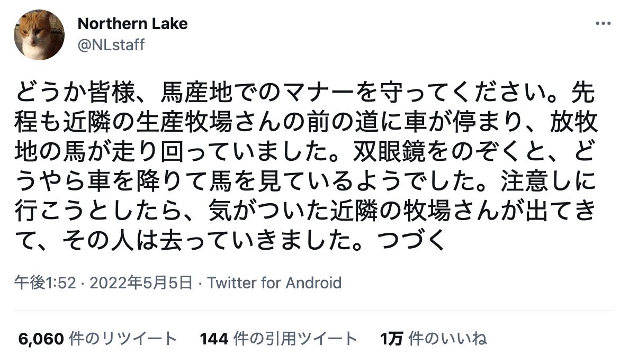Open the 件のリツイート retweets list
The width and height of the screenshot is (629, 364).
123,339
